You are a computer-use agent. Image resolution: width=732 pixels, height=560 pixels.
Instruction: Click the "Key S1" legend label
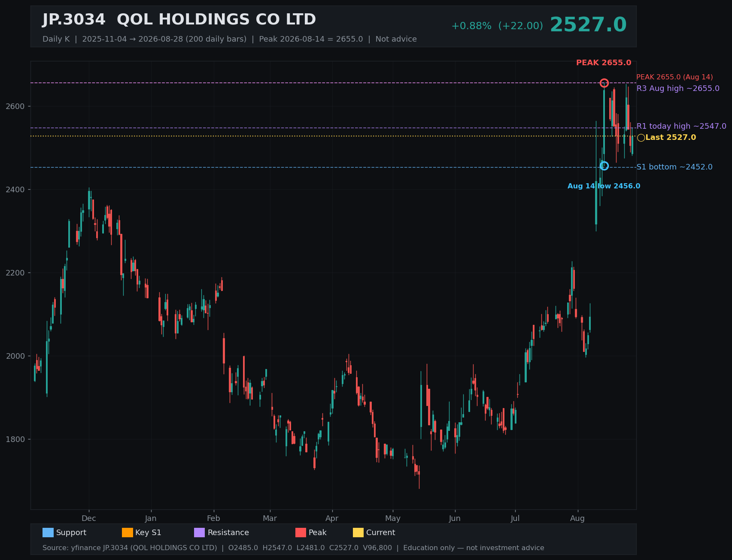(148, 533)
